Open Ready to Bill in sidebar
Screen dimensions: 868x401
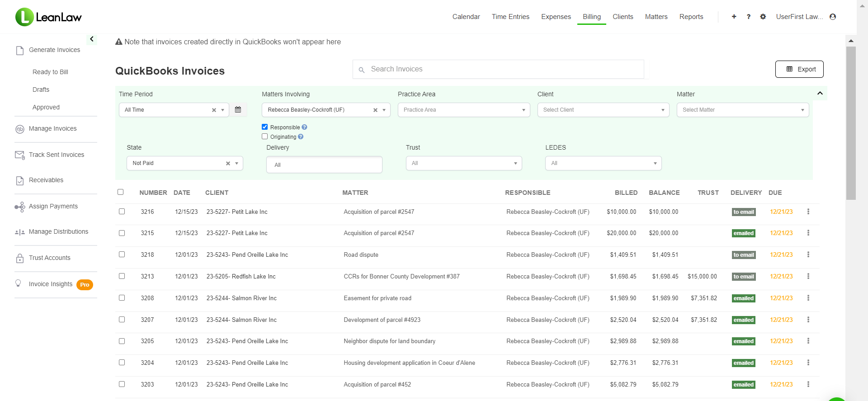point(50,72)
